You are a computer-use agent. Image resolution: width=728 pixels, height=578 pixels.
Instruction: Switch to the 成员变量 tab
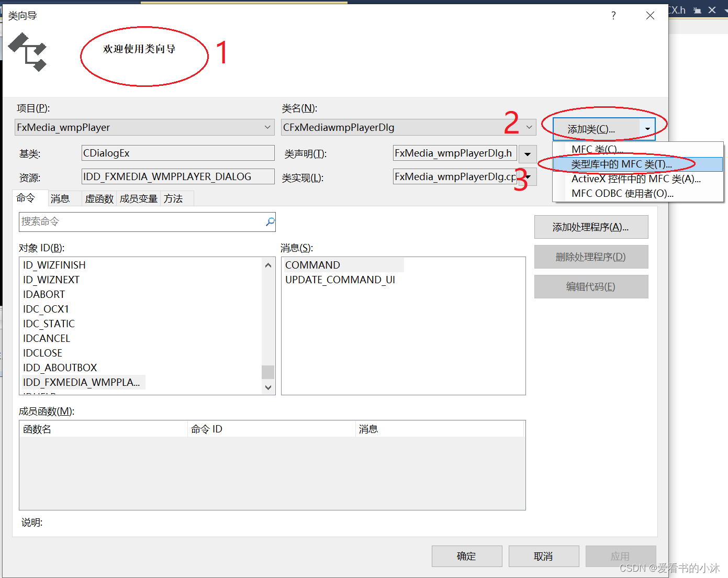139,199
